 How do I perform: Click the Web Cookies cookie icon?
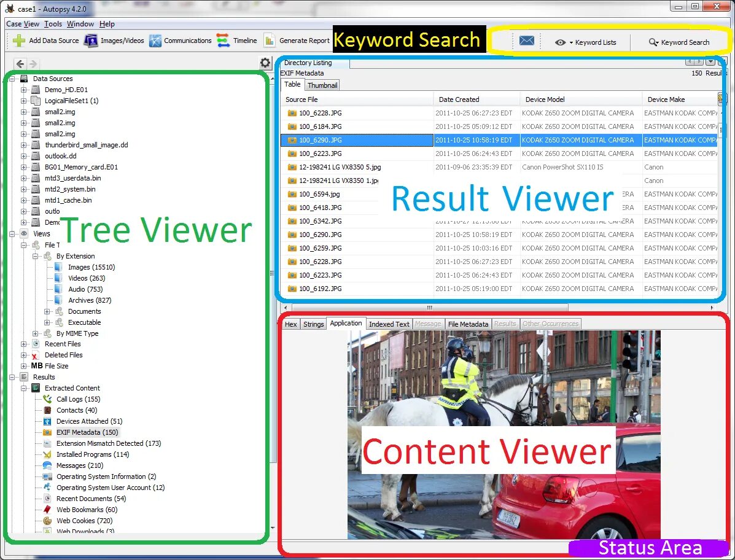click(47, 521)
